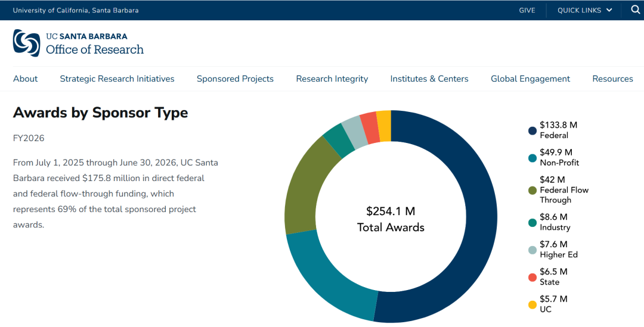Open the Resources menu

click(612, 79)
